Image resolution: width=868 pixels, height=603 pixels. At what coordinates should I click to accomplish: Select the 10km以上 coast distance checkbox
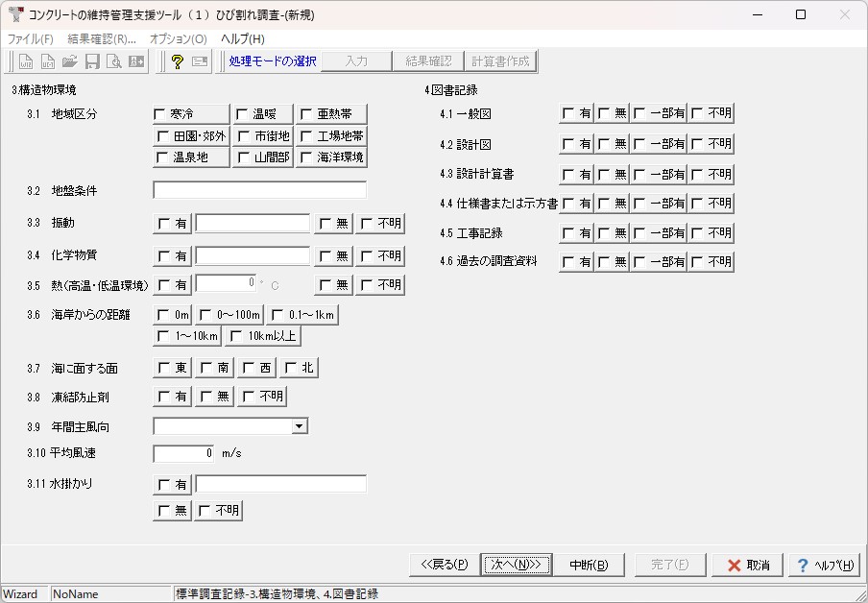[x=236, y=336]
